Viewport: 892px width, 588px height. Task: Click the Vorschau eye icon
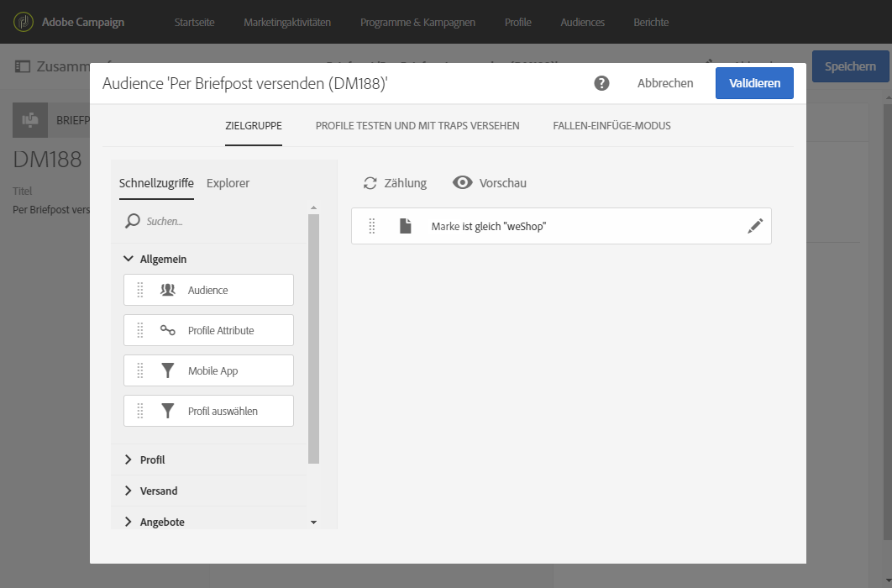[x=462, y=183]
